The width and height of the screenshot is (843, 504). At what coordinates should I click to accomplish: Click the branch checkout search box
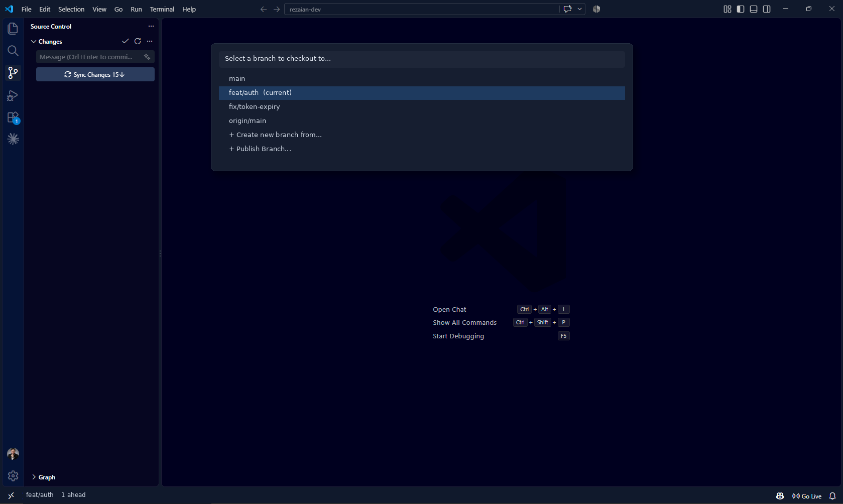coord(422,59)
